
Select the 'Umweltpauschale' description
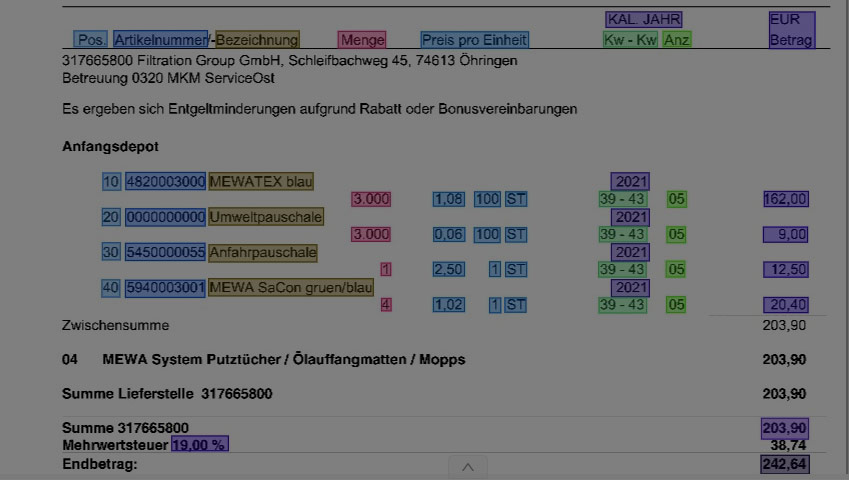[266, 217]
